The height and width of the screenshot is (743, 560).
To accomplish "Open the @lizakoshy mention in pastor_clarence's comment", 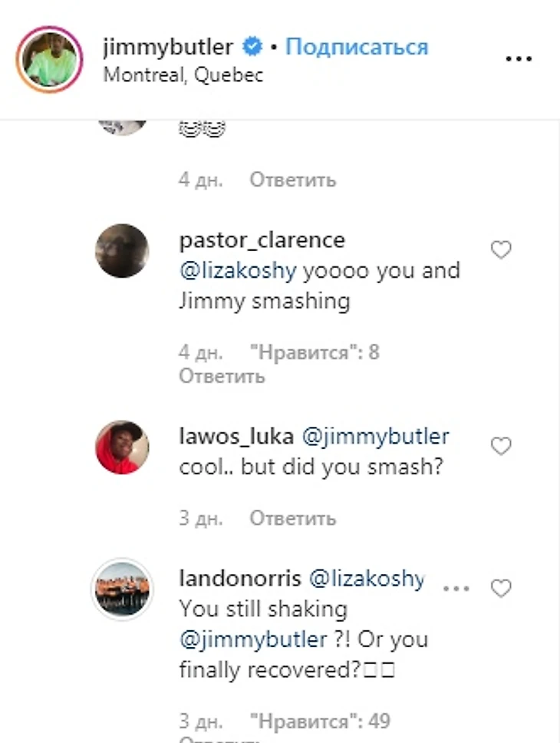I will (x=239, y=271).
